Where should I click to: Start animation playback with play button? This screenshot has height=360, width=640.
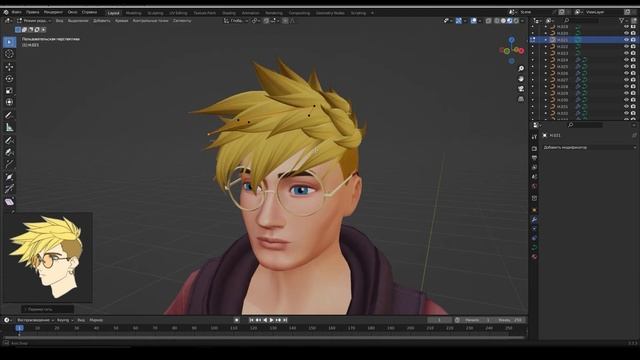click(272, 320)
